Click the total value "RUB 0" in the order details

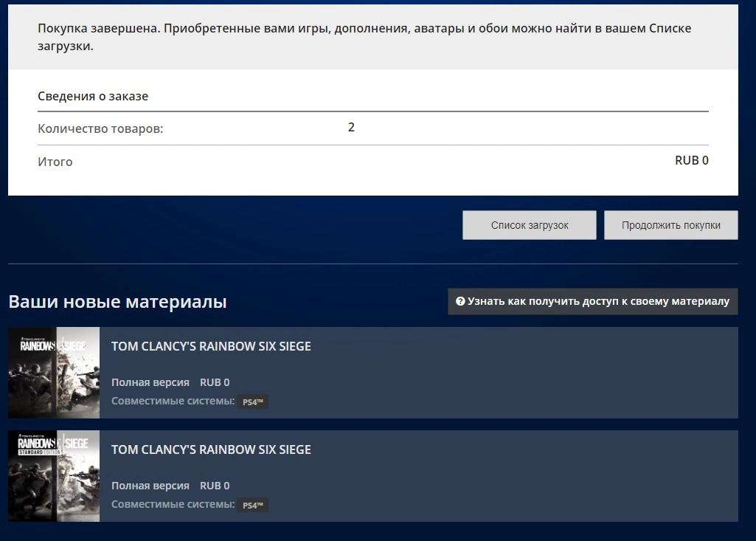[x=691, y=160]
